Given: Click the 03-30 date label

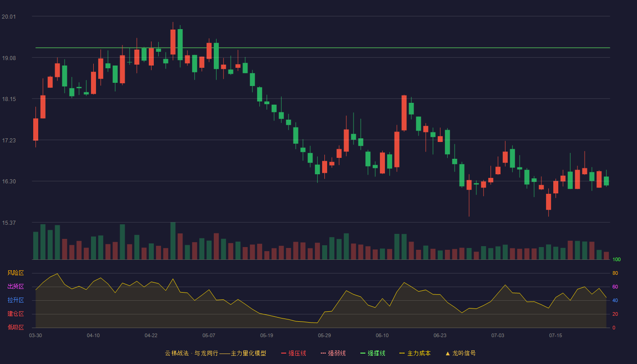Looking at the screenshot, I should [x=35, y=335].
